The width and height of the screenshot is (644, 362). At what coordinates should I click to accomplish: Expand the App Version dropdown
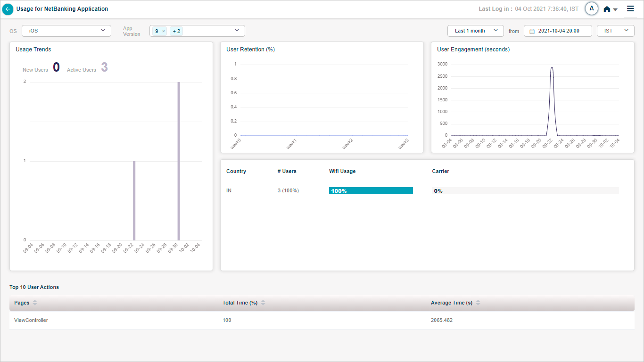point(237,31)
